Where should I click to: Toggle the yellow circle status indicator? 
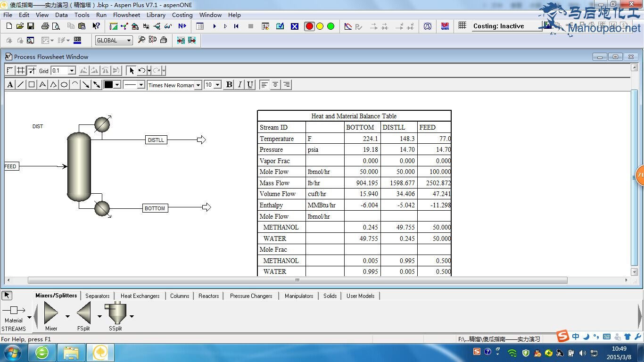pyautogui.click(x=320, y=26)
